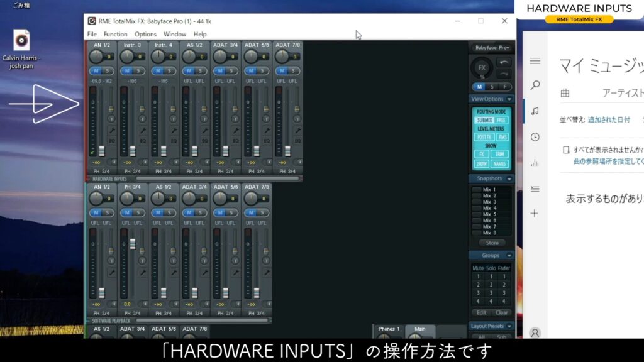This screenshot has height=362, width=644.
Task: Click the redo arrow in TotalMix control strip
Action: point(504,74)
